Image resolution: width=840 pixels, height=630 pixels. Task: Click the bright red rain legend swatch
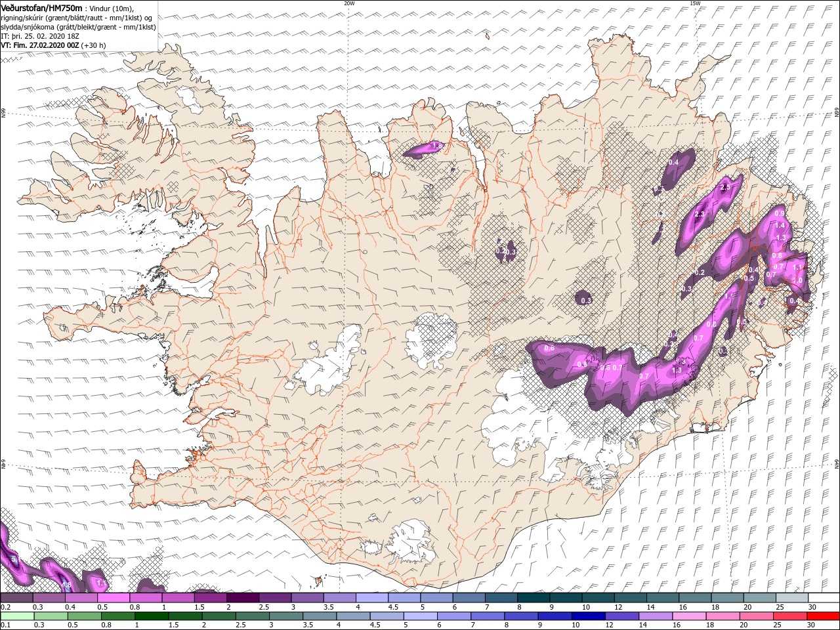point(824,616)
